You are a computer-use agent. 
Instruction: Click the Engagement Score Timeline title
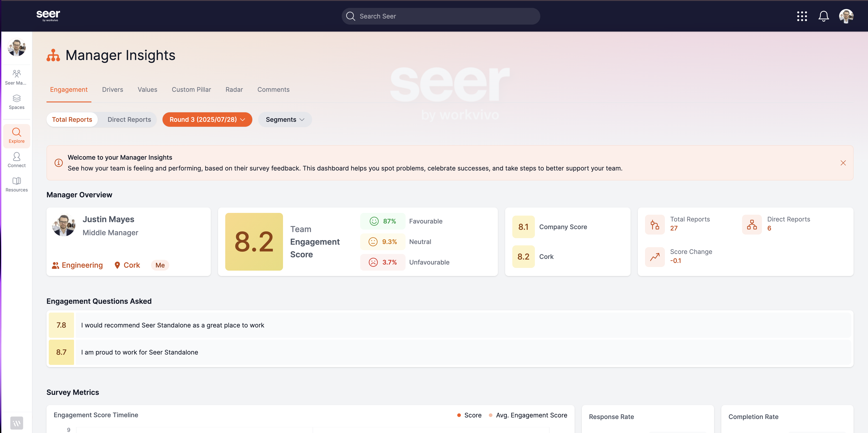(x=96, y=415)
